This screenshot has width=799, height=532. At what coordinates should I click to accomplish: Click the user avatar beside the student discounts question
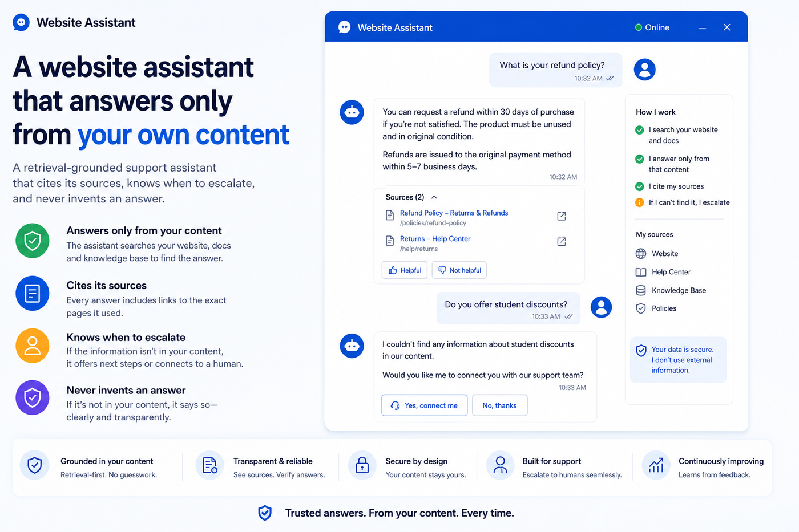click(x=601, y=307)
